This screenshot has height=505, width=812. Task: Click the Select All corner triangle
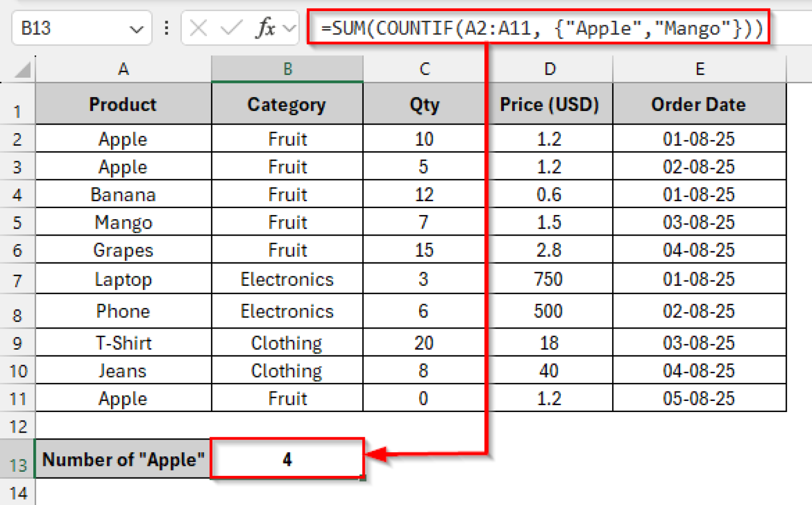[x=22, y=70]
